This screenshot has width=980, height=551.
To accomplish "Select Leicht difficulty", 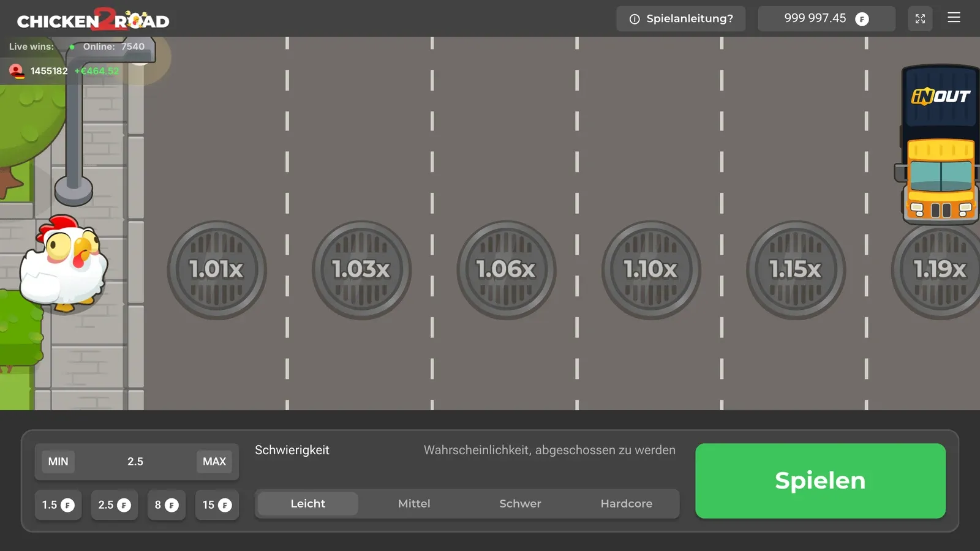I will click(308, 504).
